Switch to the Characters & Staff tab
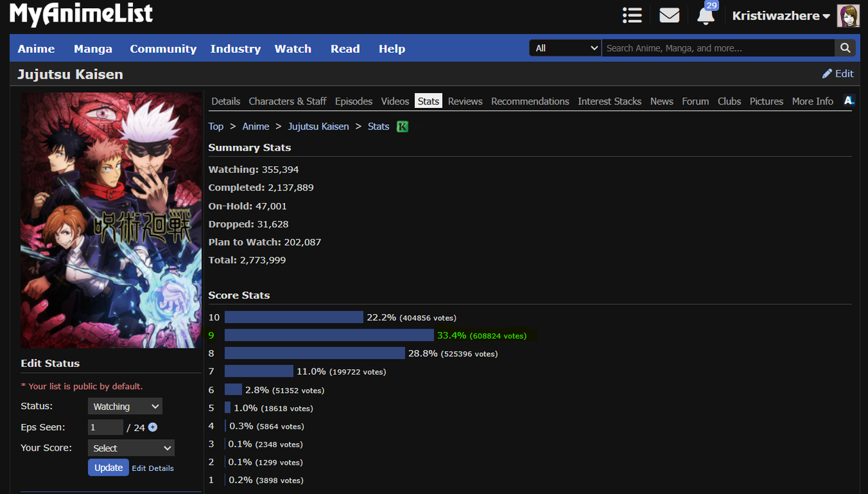The image size is (868, 494). tap(288, 101)
